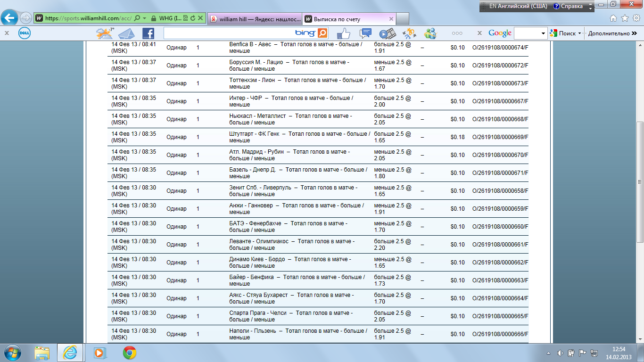Expand the Поиск dropdown arrow

pos(579,33)
